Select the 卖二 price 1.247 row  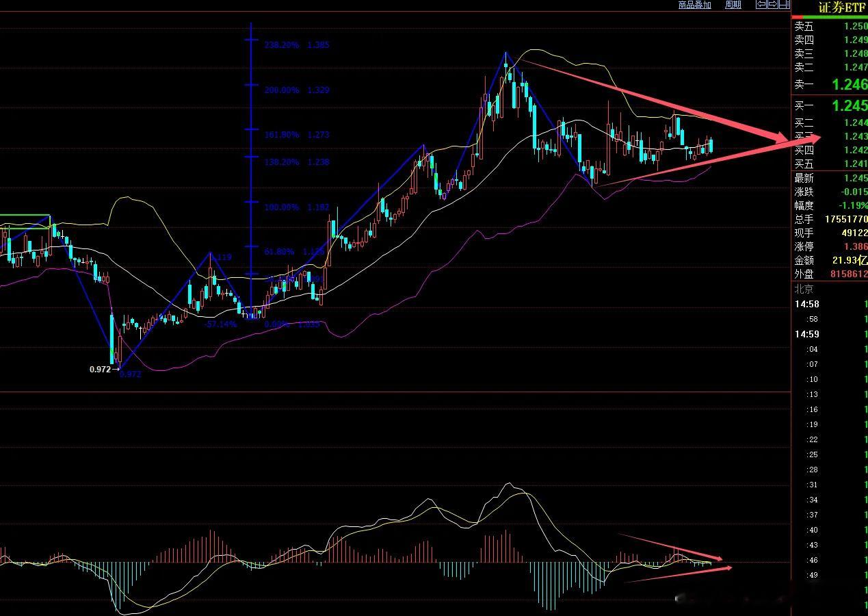pyautogui.click(x=830, y=67)
